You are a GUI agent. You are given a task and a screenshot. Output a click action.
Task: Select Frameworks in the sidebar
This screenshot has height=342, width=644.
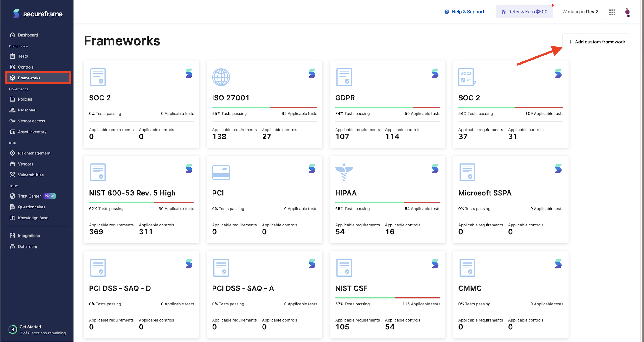point(37,78)
